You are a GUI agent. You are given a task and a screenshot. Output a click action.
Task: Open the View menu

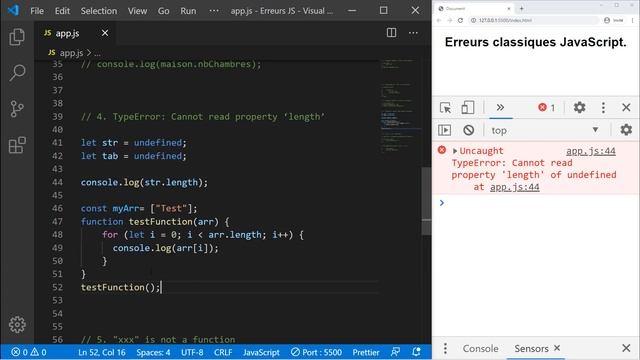[x=137, y=11]
